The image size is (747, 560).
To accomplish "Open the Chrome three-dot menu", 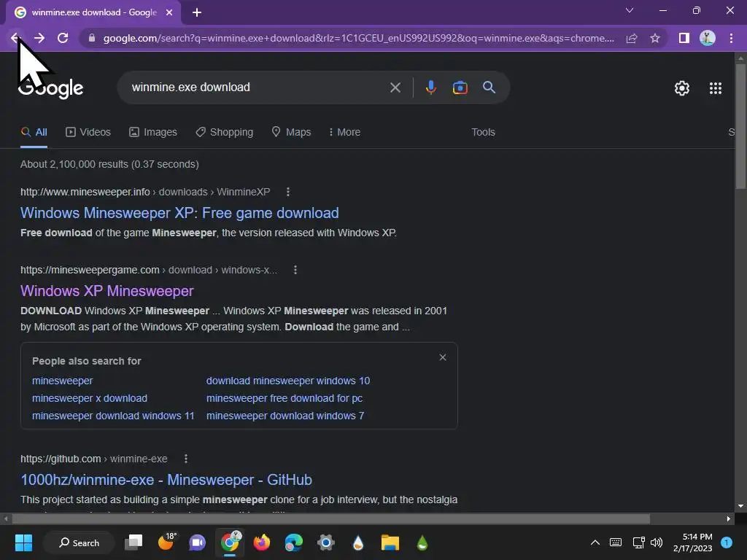I will pos(731,38).
